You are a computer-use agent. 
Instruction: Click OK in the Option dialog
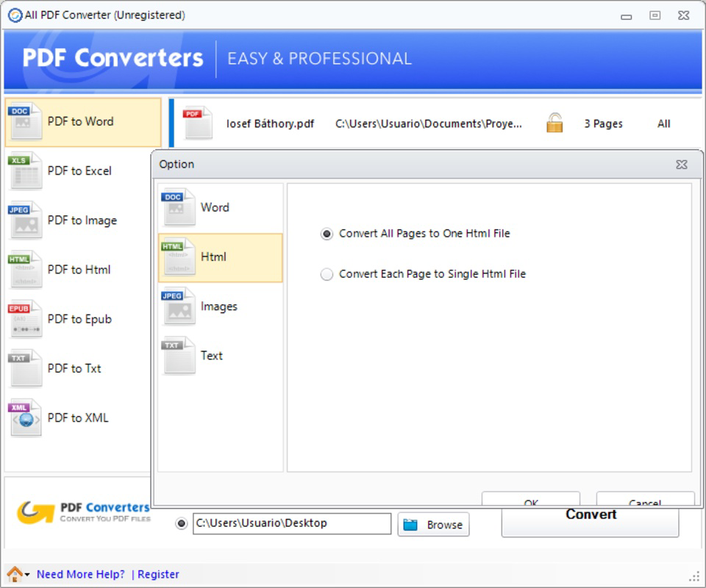(x=531, y=498)
